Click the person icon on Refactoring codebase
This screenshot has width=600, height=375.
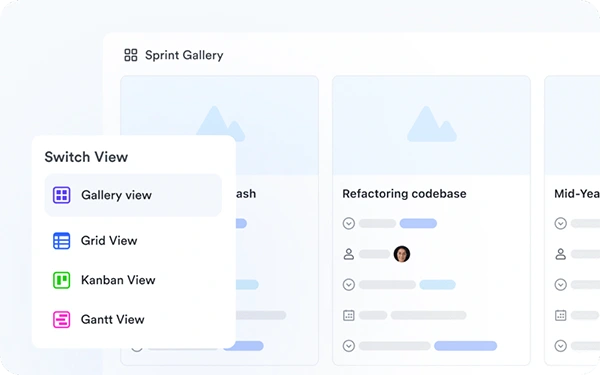[349, 254]
